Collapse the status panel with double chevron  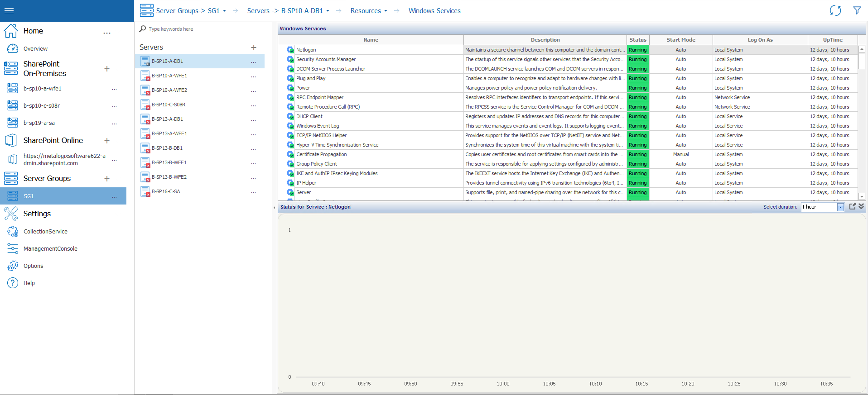point(861,206)
